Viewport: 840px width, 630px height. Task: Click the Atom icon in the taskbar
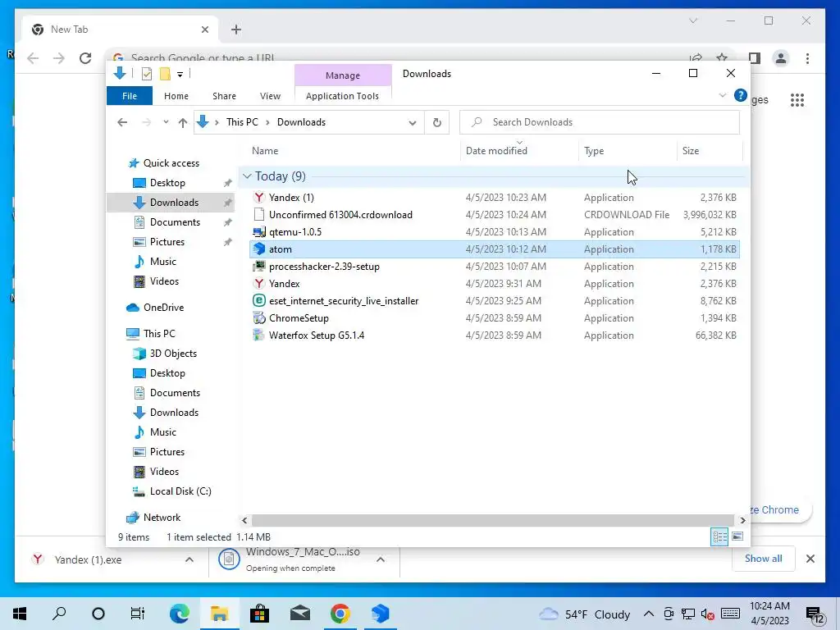coord(381,614)
